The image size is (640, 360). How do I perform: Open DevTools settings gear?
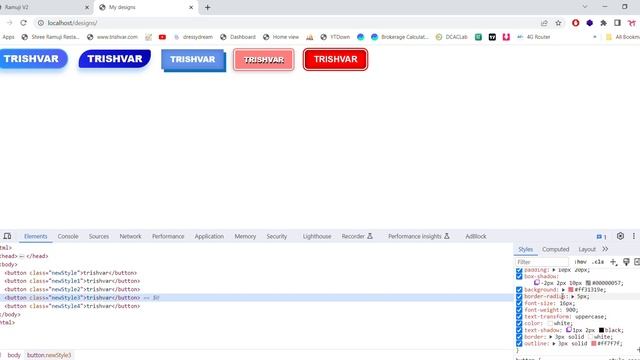point(620,236)
